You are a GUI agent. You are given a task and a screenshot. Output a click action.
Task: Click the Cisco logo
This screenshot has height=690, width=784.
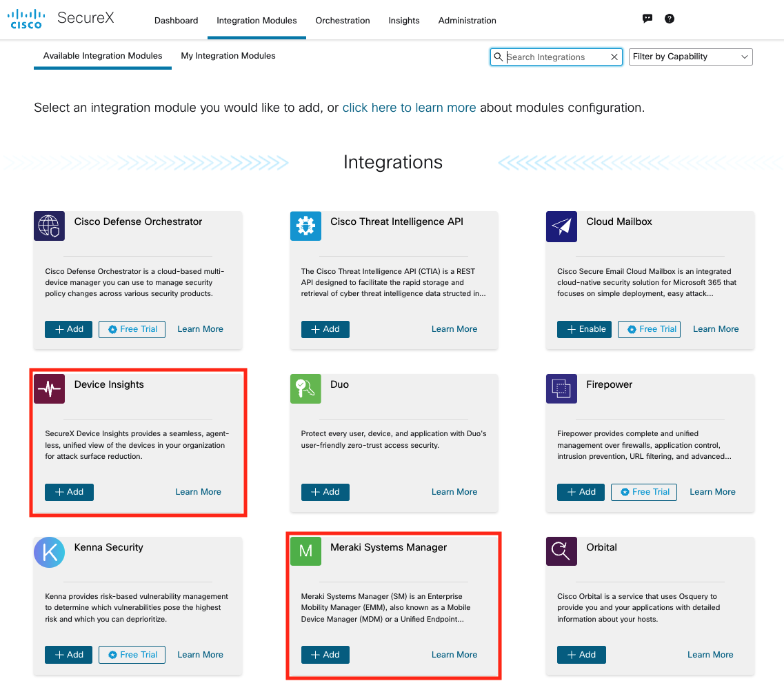[26, 19]
